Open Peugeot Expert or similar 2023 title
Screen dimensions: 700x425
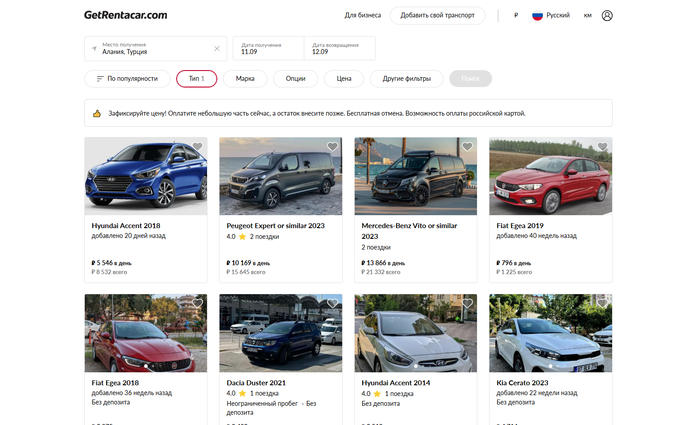tap(275, 226)
